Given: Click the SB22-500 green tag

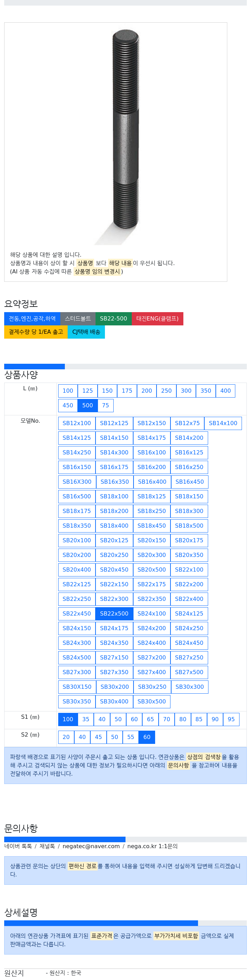Looking at the screenshot, I should pyautogui.click(x=113, y=319).
